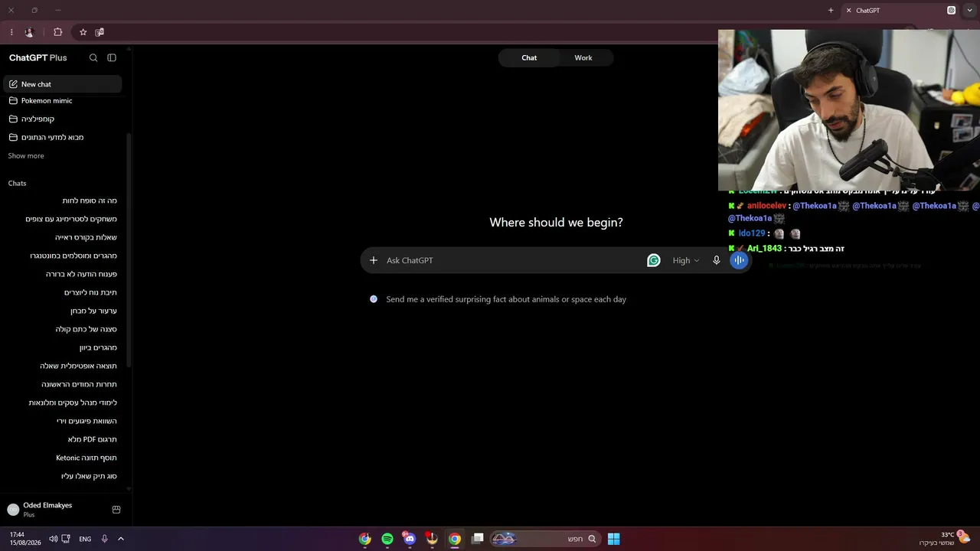980x551 pixels.
Task: Switch to the Work tab
Action: [583, 58]
